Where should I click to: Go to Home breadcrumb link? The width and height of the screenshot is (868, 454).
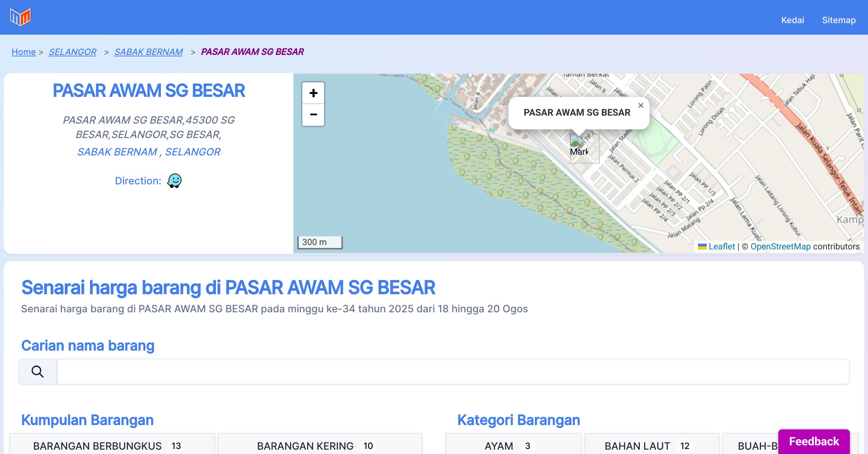coord(24,52)
